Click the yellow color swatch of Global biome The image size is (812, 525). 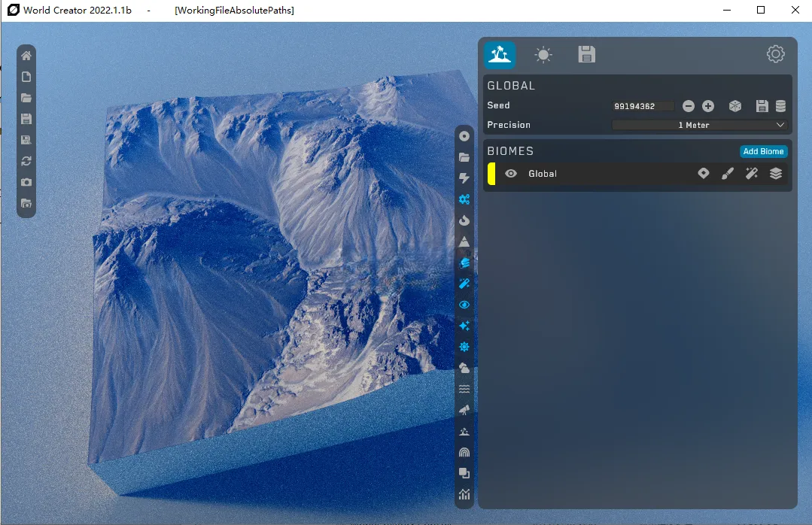tap(491, 174)
